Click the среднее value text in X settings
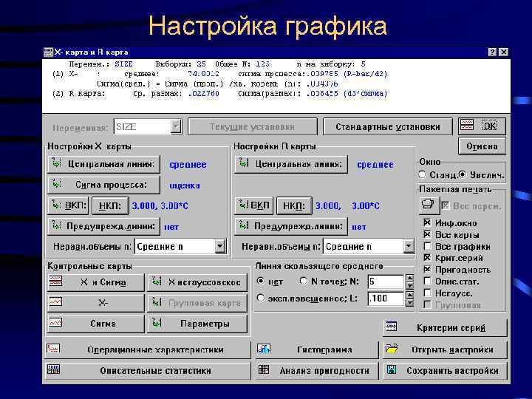The width and height of the screenshot is (532, 399). point(188,165)
